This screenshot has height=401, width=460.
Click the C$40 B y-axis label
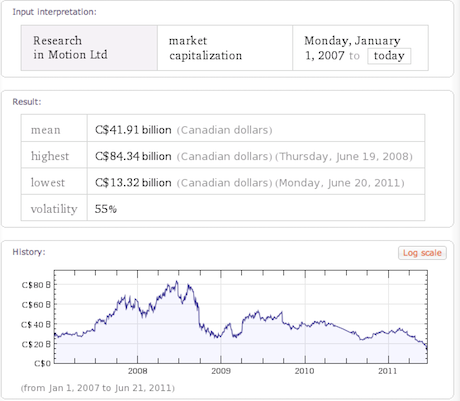tap(36, 324)
